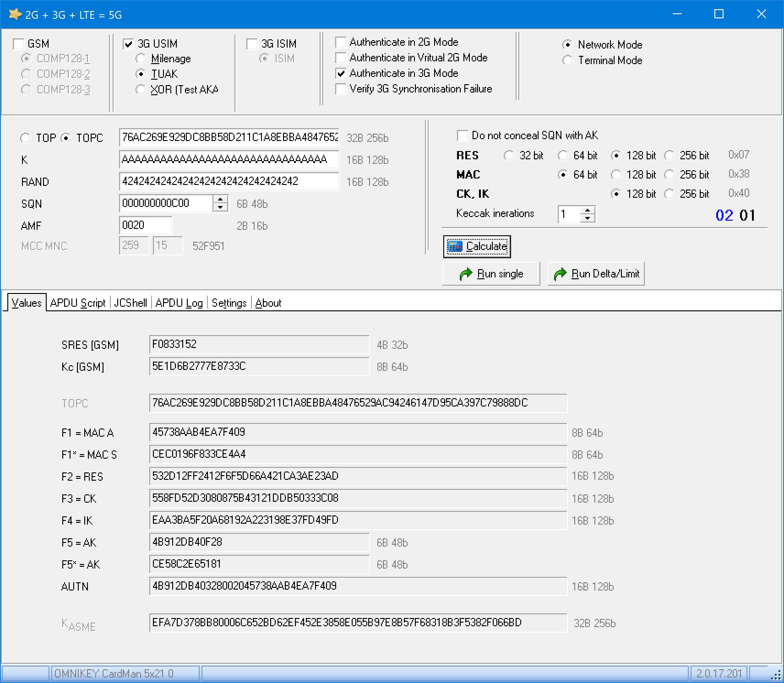784x683 pixels.
Task: Click the resize grip in status bar corner
Action: pos(776,675)
